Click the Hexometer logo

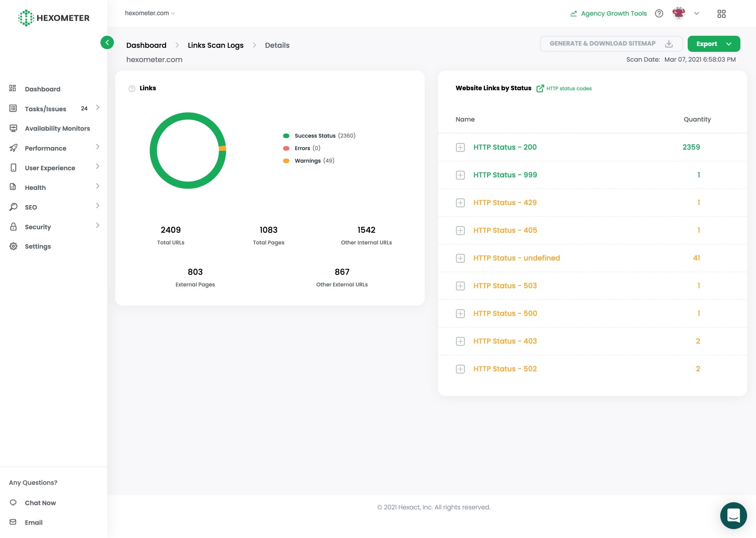(x=54, y=18)
